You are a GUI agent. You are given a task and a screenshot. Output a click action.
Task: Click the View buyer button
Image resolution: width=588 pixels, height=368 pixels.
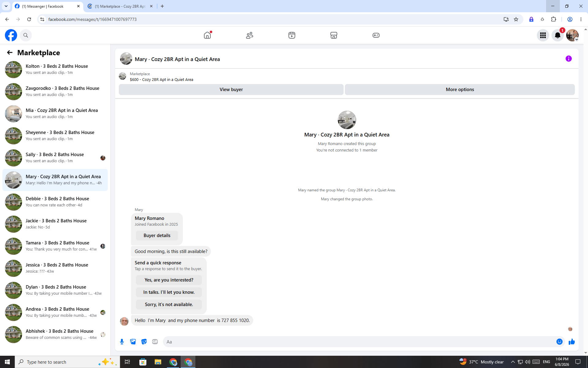click(x=231, y=90)
